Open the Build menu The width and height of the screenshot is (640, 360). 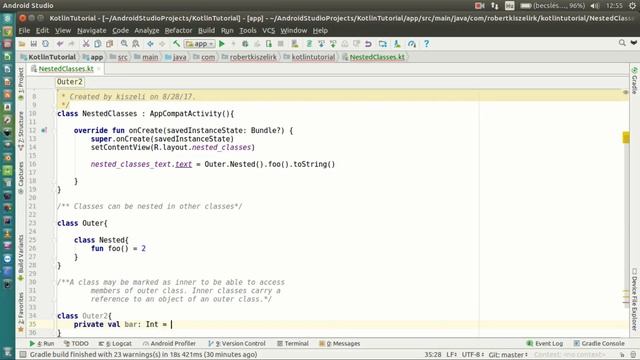coord(206,31)
